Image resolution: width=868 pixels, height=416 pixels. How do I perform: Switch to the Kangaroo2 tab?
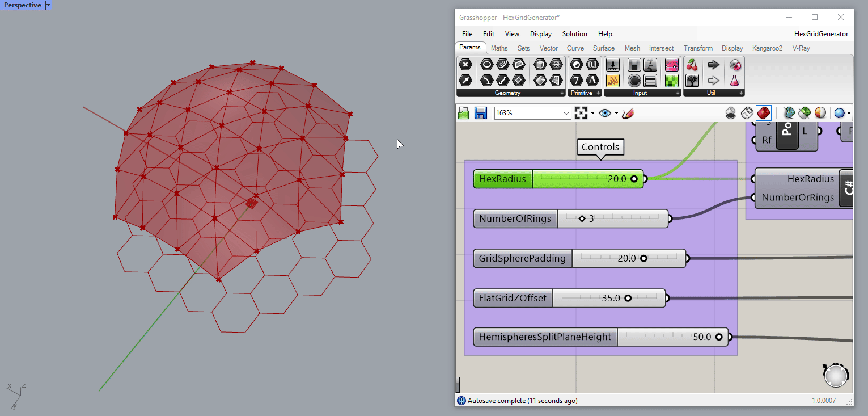pos(767,48)
